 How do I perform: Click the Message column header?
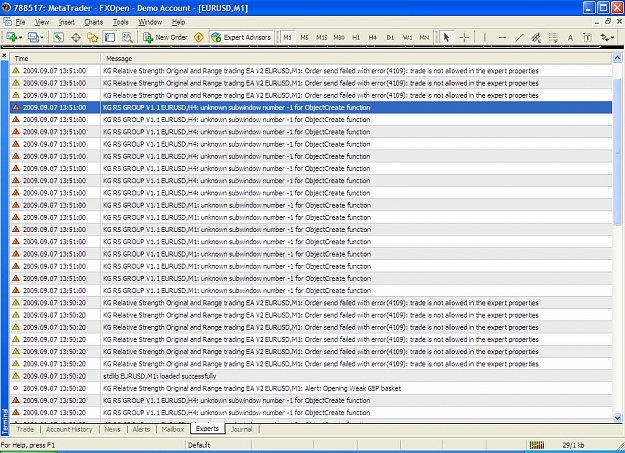click(356, 59)
